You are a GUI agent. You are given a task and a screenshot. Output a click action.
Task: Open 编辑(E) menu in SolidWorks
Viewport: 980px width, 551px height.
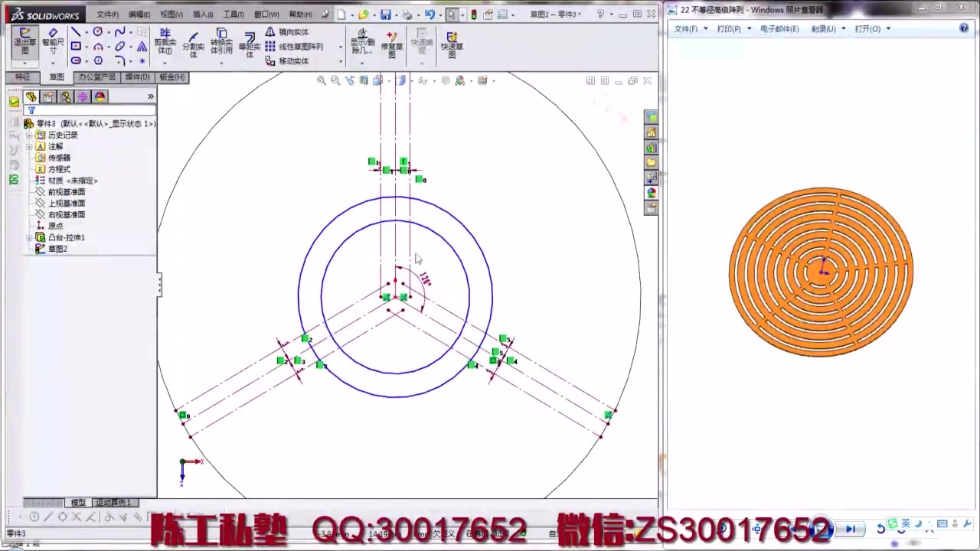click(139, 15)
